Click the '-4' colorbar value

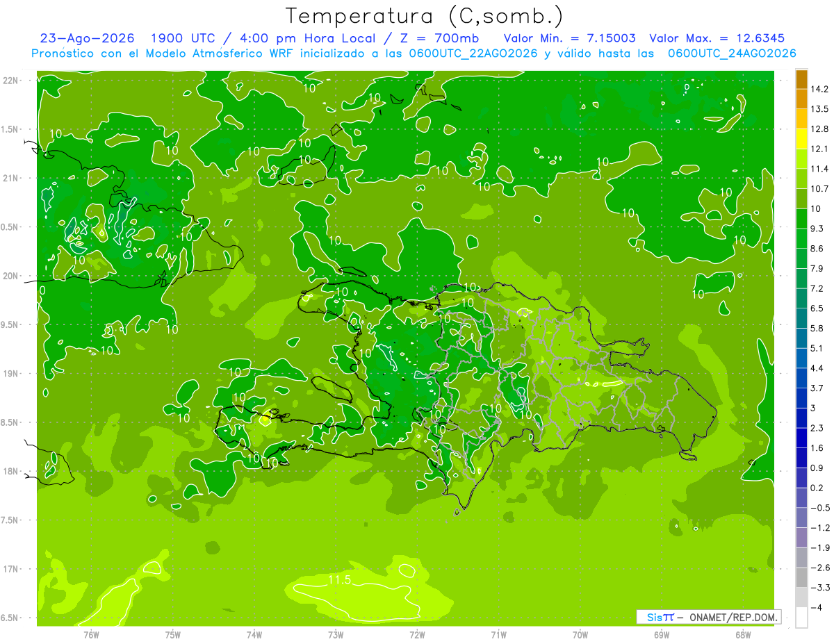816,608
